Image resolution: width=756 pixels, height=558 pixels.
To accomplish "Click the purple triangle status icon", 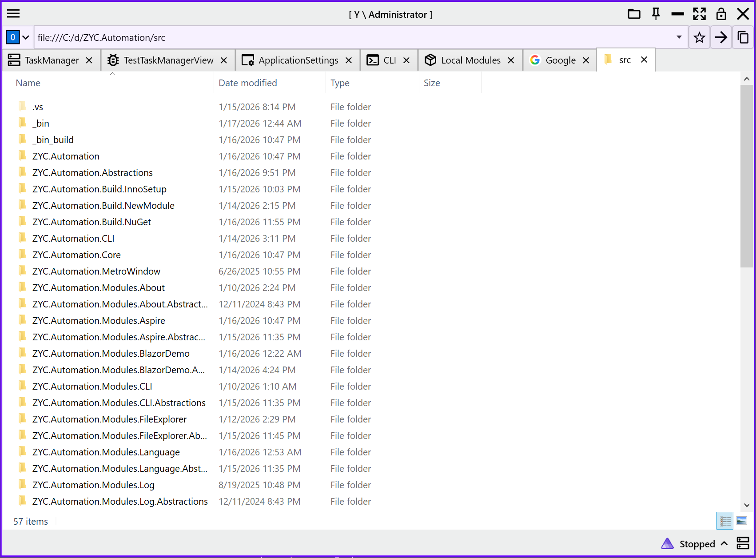I will tap(667, 543).
